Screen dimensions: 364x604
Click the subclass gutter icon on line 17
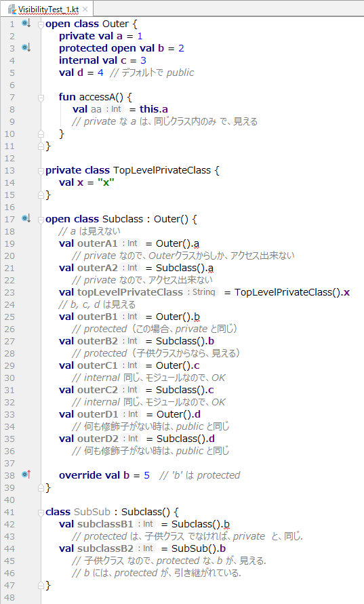click(x=26, y=218)
